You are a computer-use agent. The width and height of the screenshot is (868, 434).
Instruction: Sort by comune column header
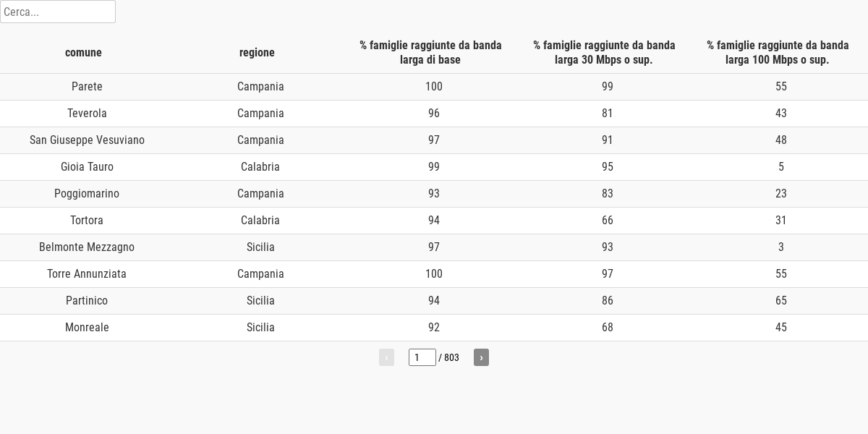(x=83, y=52)
